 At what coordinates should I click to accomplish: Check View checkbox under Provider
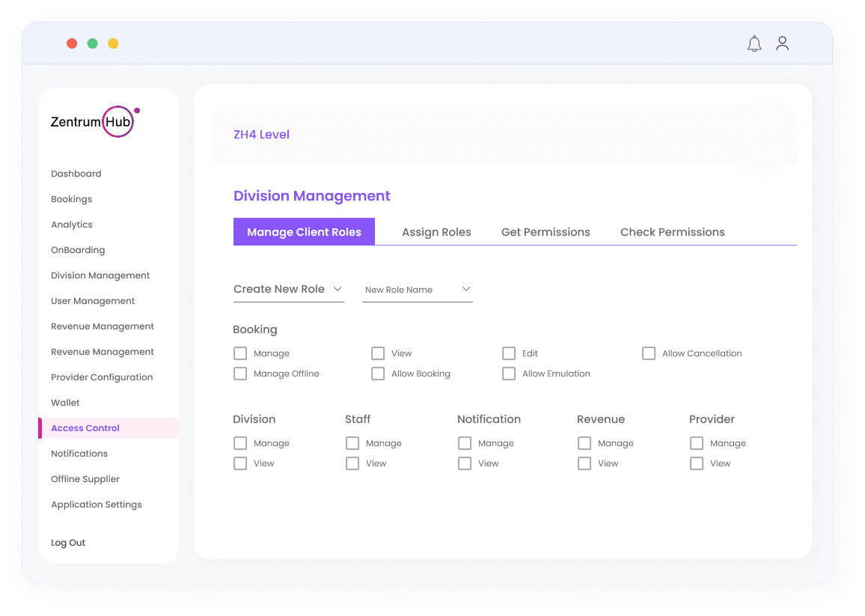697,463
